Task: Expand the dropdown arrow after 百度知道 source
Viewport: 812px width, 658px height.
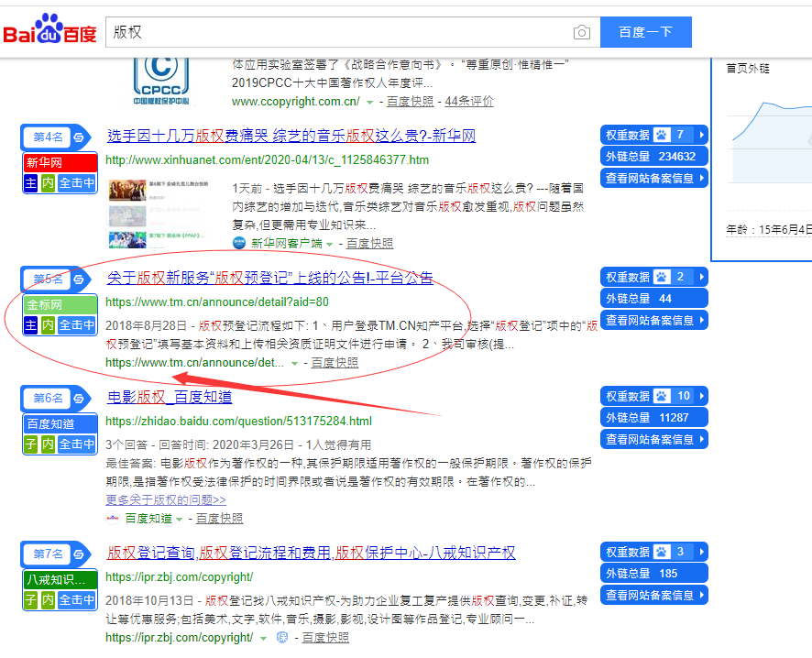Action: (x=180, y=520)
